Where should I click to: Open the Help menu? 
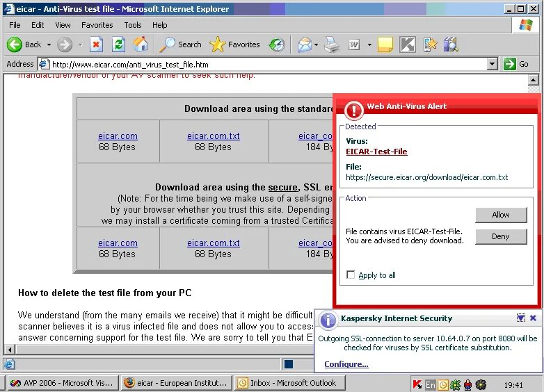click(159, 25)
